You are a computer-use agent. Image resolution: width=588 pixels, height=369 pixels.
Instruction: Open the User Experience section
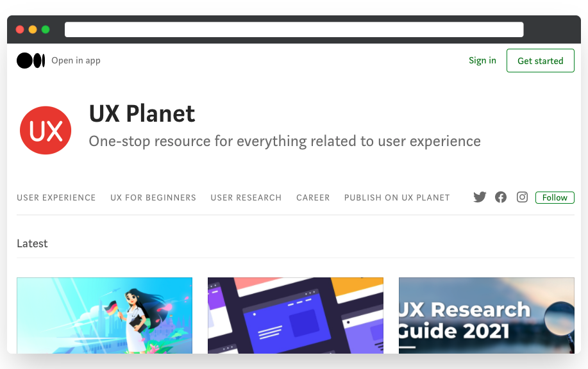click(56, 198)
